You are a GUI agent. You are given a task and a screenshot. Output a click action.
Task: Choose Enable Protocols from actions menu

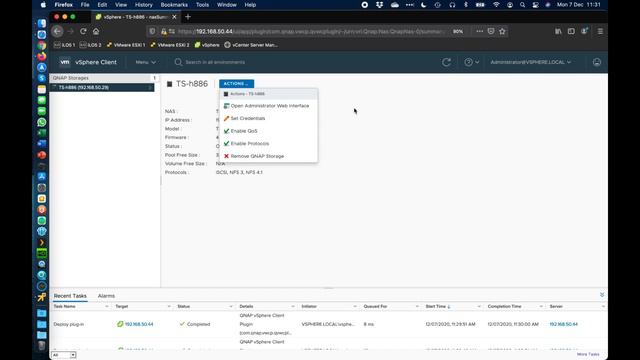coord(269,144)
